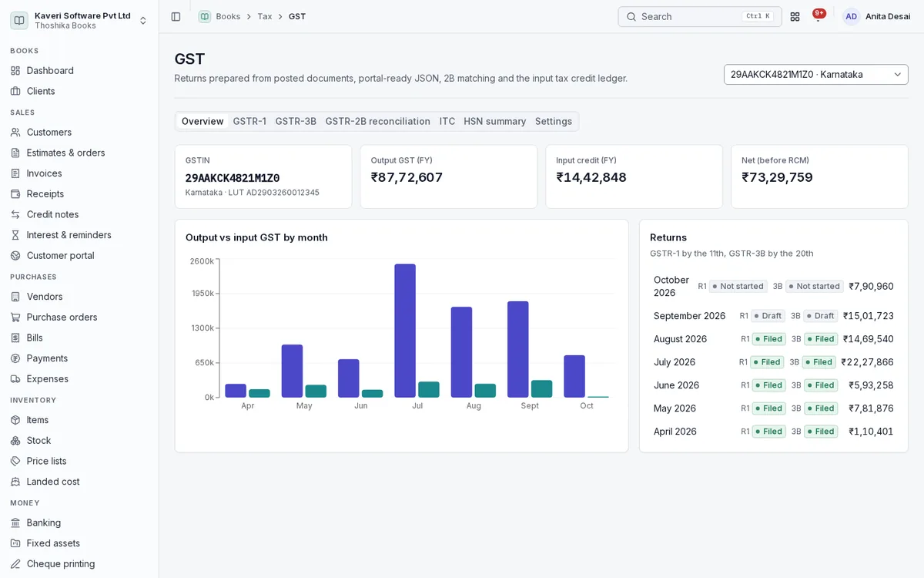Click the GSTIN 29AAKCK4821M1Z0 card text
The width and height of the screenshot is (924, 578).
233,178
